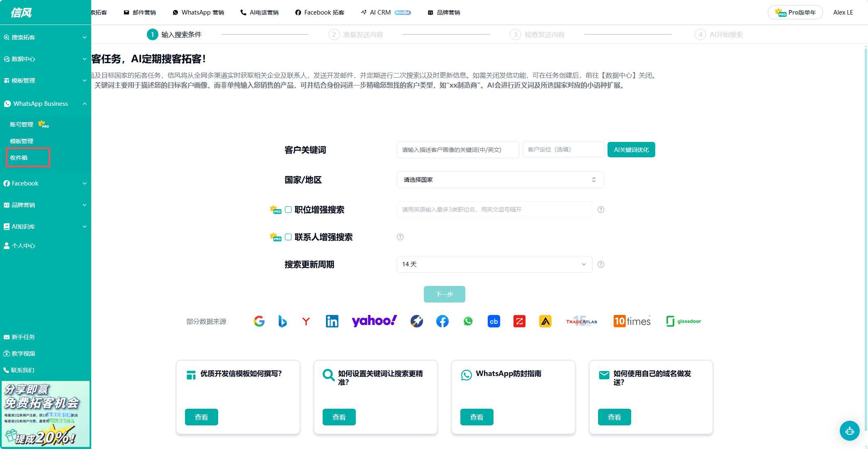Click the LinkedIn data source icon

click(x=332, y=321)
